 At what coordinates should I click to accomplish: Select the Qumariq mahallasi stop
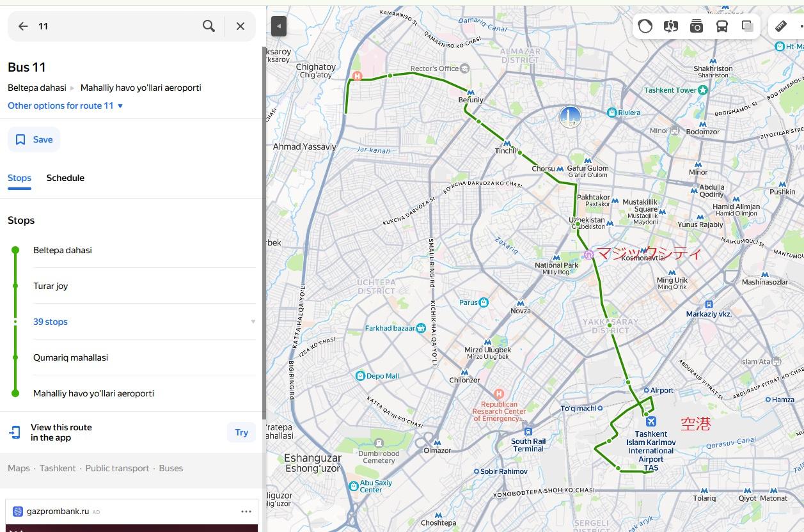point(70,357)
